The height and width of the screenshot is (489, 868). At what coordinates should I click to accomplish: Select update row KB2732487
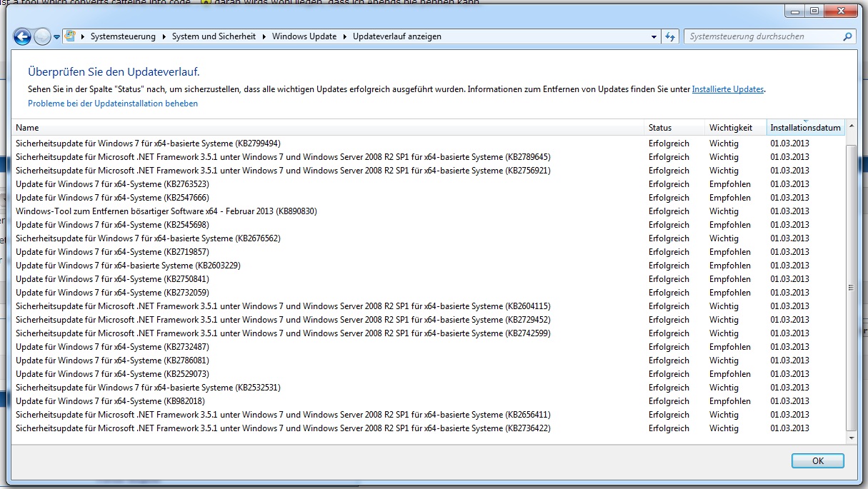pos(428,347)
